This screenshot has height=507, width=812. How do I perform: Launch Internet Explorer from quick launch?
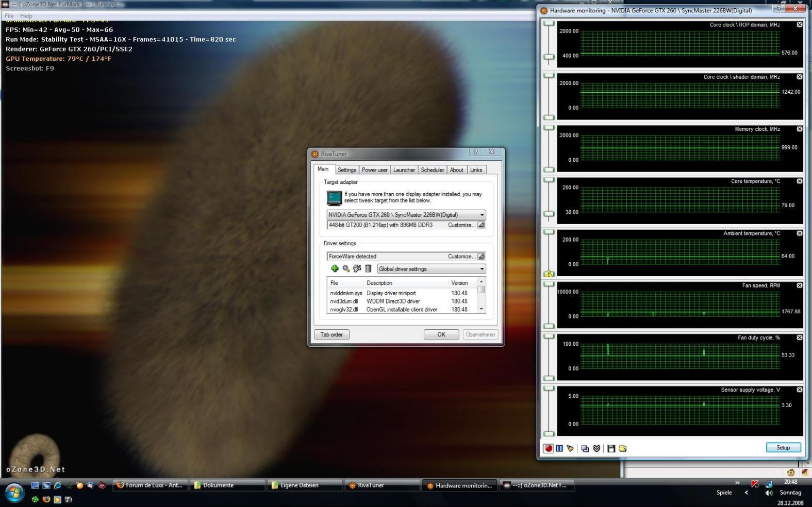58,485
